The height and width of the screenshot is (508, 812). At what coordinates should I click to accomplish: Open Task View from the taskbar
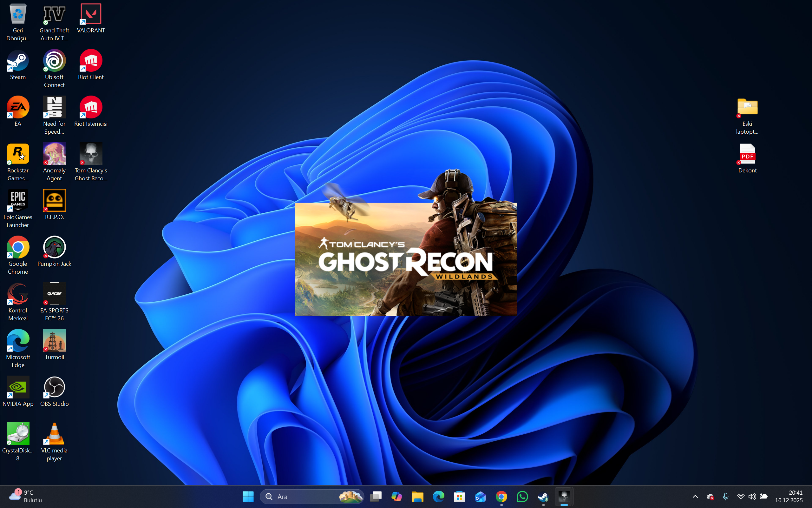coord(376,497)
